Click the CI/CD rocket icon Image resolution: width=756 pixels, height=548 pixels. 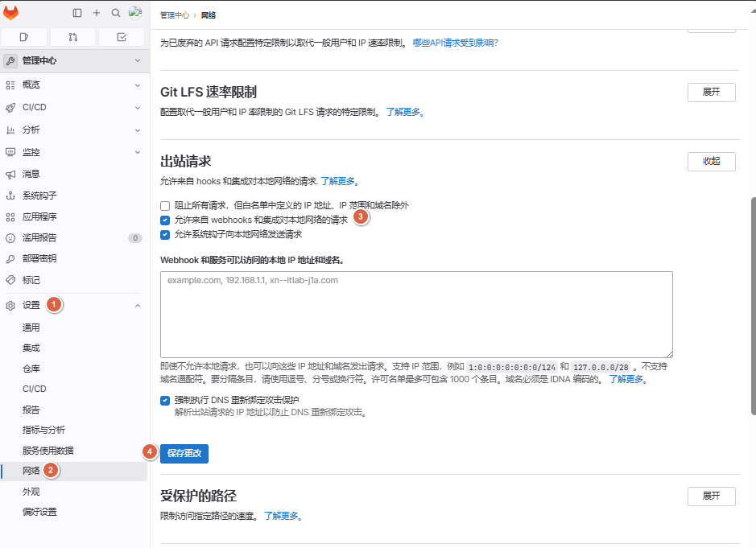(x=10, y=108)
